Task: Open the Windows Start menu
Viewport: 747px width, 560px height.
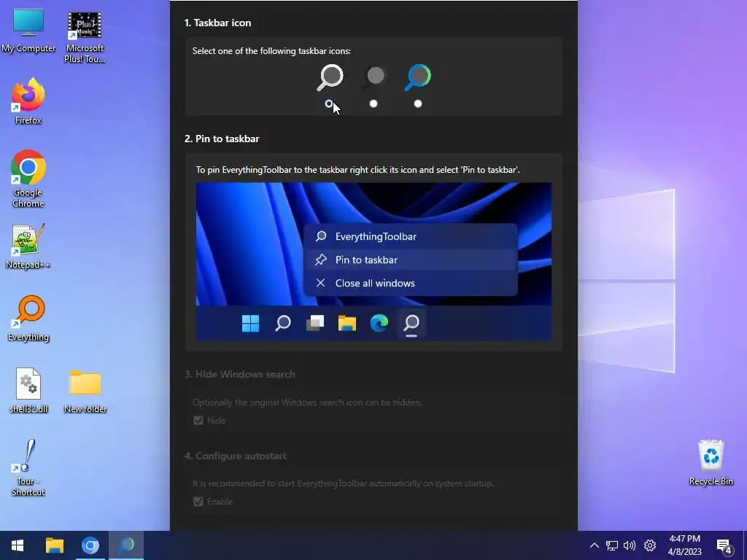Action: pos(18,545)
